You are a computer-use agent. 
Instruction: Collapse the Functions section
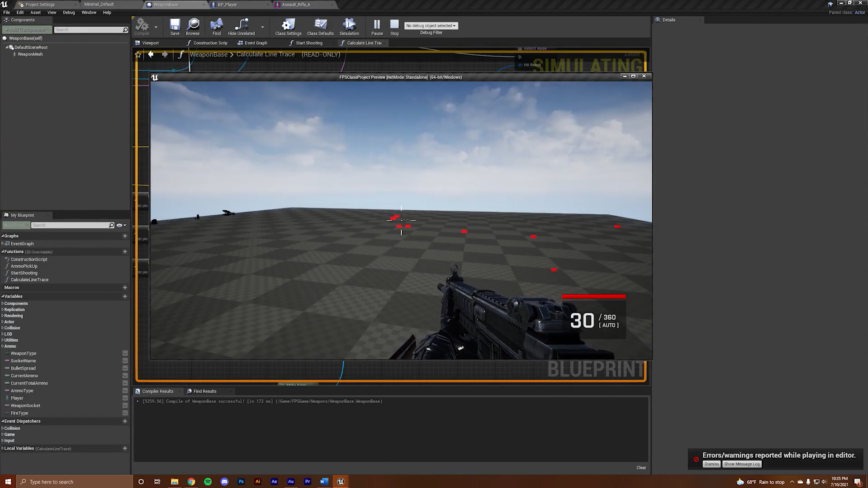3,251
